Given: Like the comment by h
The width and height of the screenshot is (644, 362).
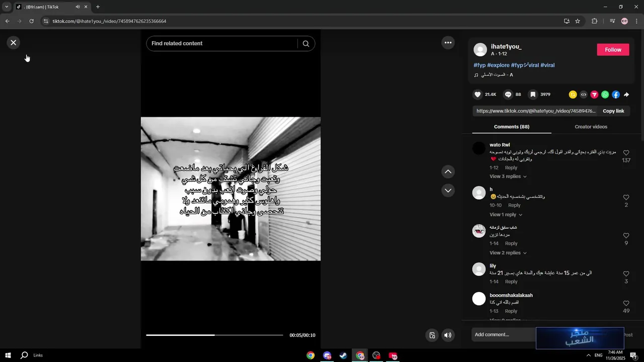Looking at the screenshot, I should click(626, 198).
